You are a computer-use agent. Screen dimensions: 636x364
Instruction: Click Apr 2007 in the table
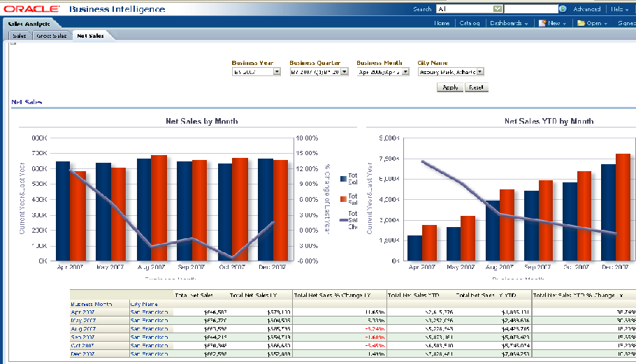tap(82, 312)
